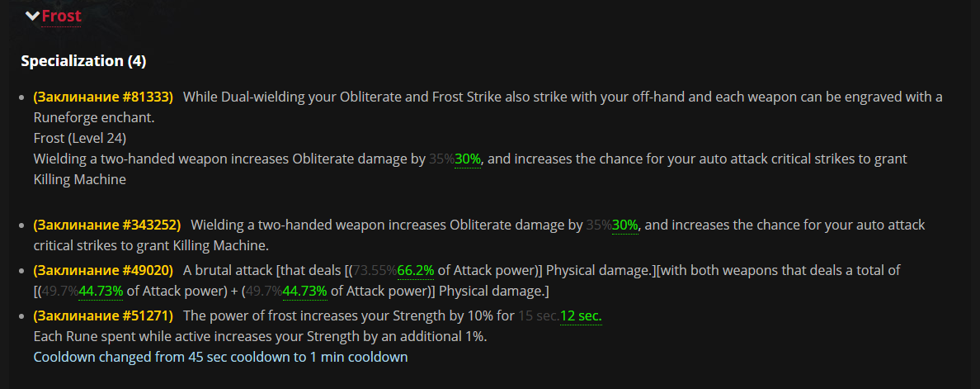The width and height of the screenshot is (980, 389).
Task: Click the blue cooldown changed note
Action: [220, 357]
